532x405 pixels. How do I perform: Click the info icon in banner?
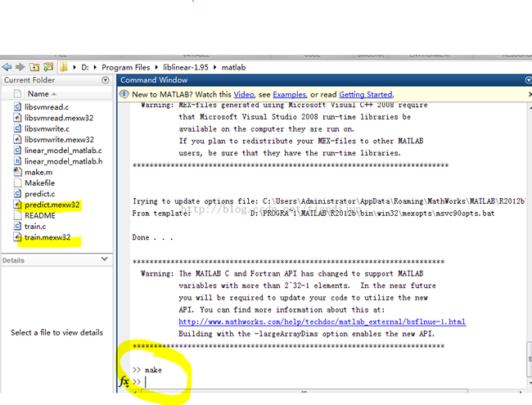click(x=124, y=94)
